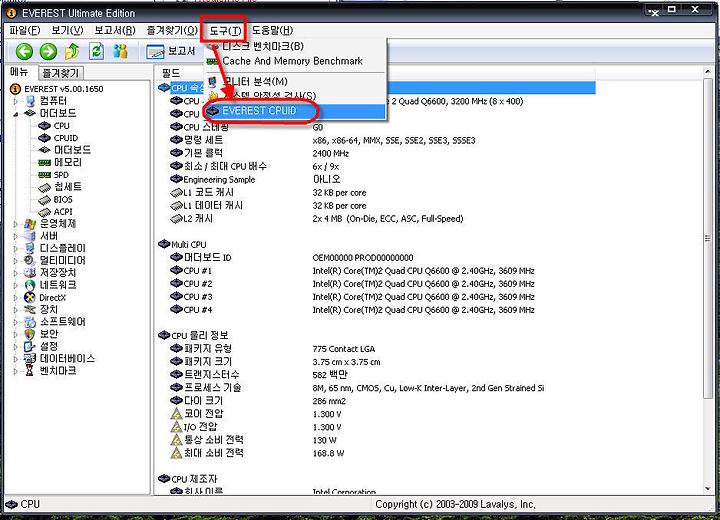The width and height of the screenshot is (720, 520).
Task: Click the 서버 server icon in the tree
Action: tap(30, 236)
